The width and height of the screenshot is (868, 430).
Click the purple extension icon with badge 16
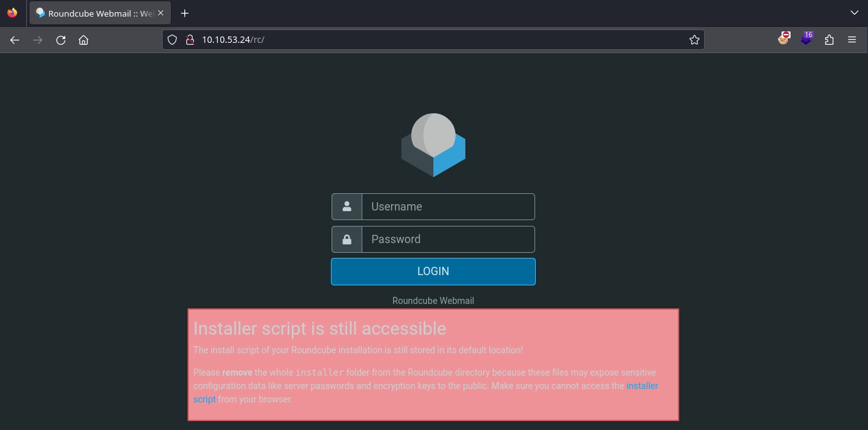807,39
